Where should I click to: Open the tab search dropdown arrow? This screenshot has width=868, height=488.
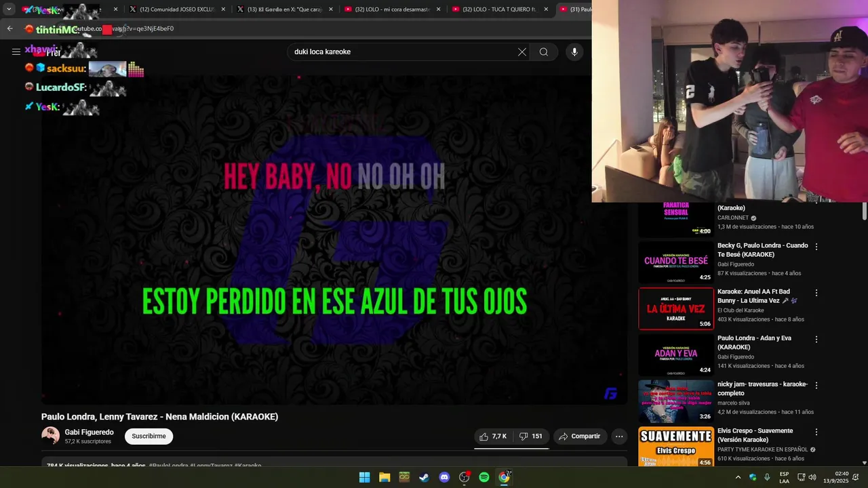[x=9, y=9]
